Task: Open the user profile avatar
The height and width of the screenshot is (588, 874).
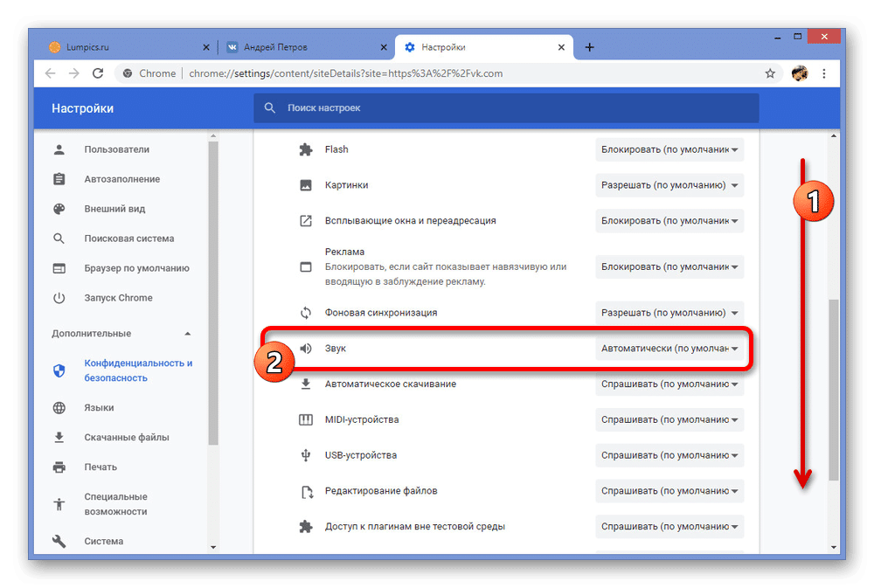Action: tap(800, 73)
